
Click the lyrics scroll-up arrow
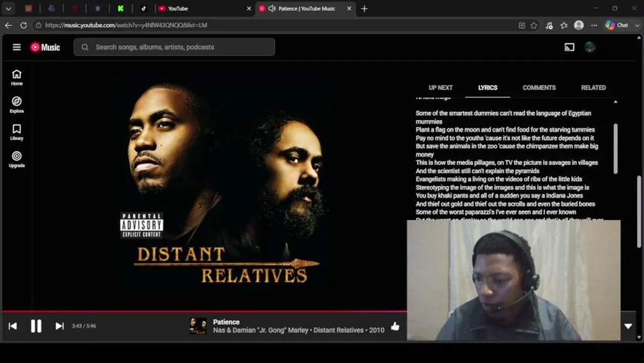click(615, 102)
